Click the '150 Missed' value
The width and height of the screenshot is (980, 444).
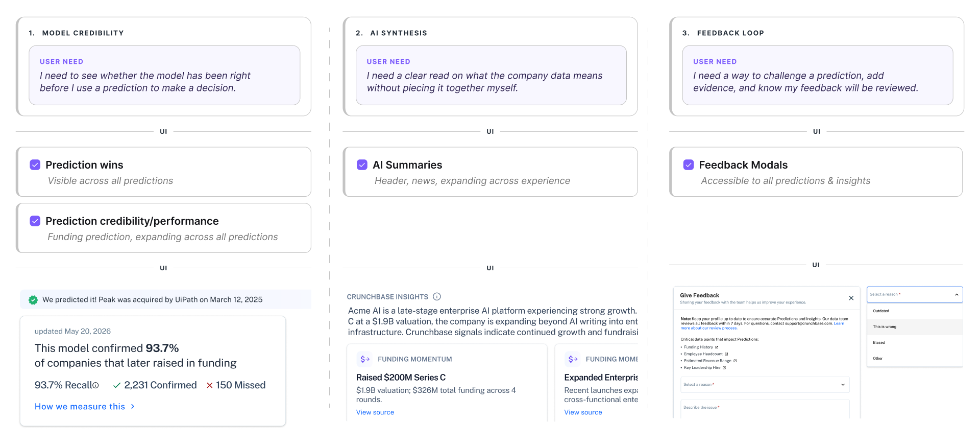(240, 385)
